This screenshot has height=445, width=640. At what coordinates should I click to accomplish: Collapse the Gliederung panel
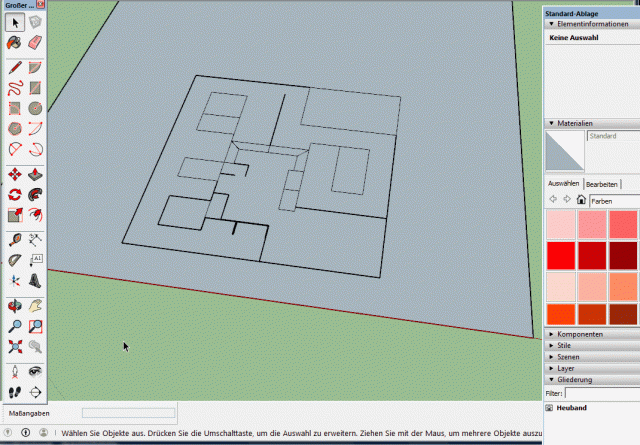(x=551, y=379)
